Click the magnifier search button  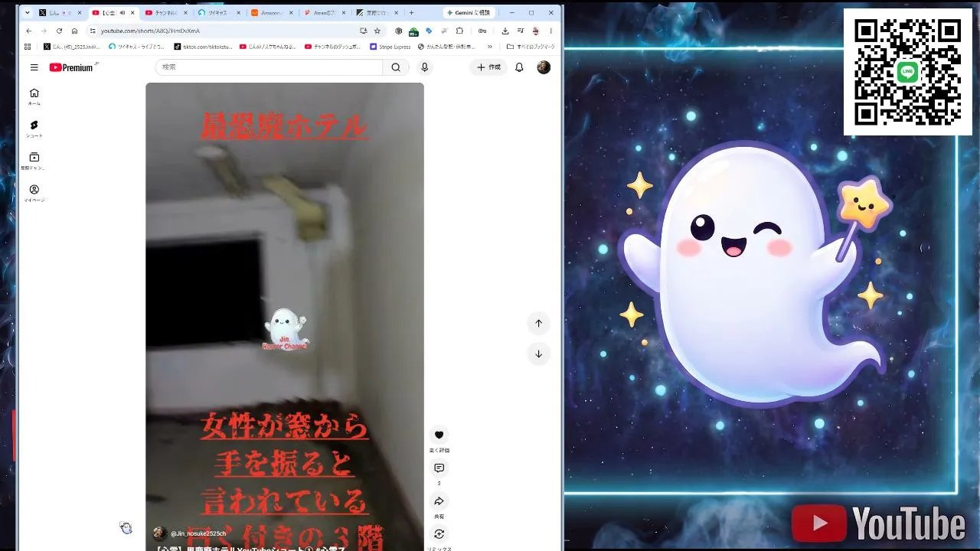[x=396, y=67]
